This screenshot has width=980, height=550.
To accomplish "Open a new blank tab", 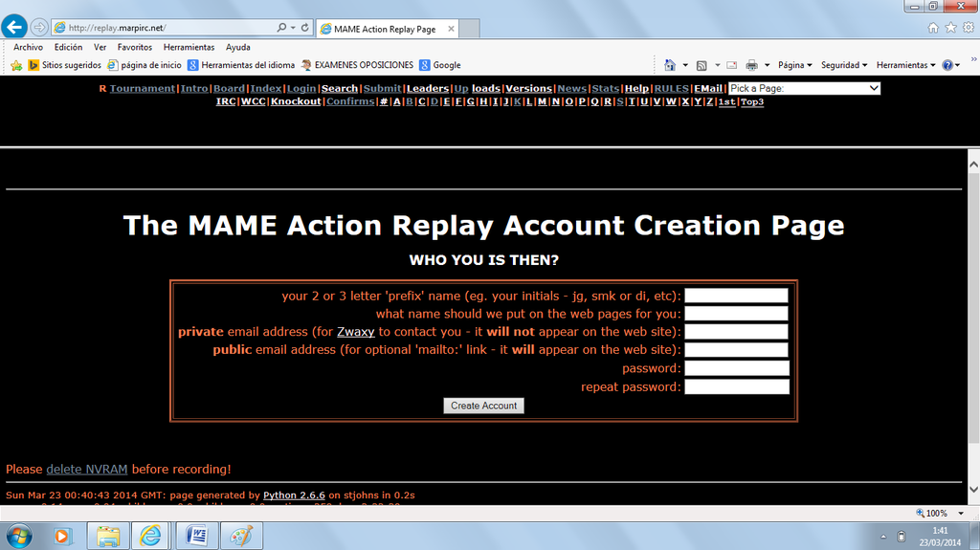I will (469, 29).
